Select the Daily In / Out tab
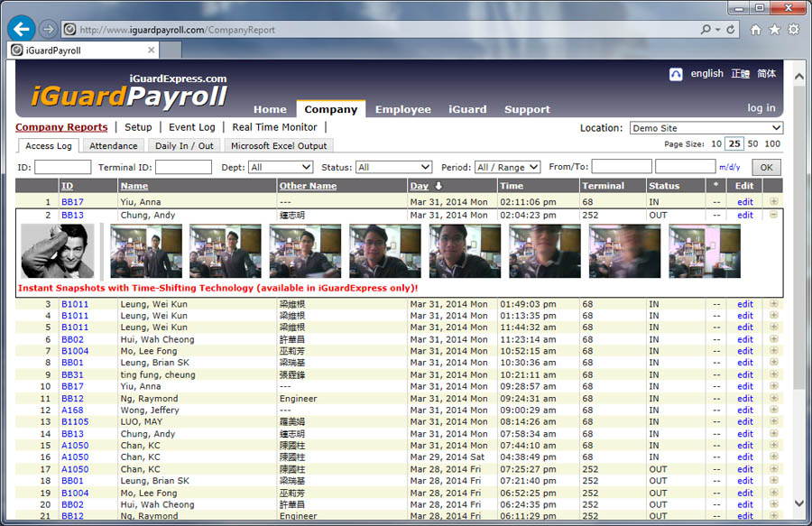Screen dimensions: 812x526 [184, 146]
